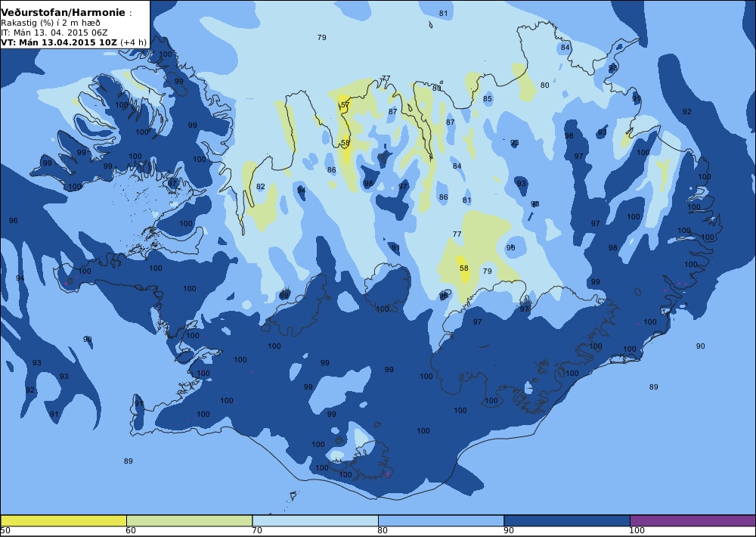Click the "VT: Mán 13.04.2015 10Z" text

[58, 42]
